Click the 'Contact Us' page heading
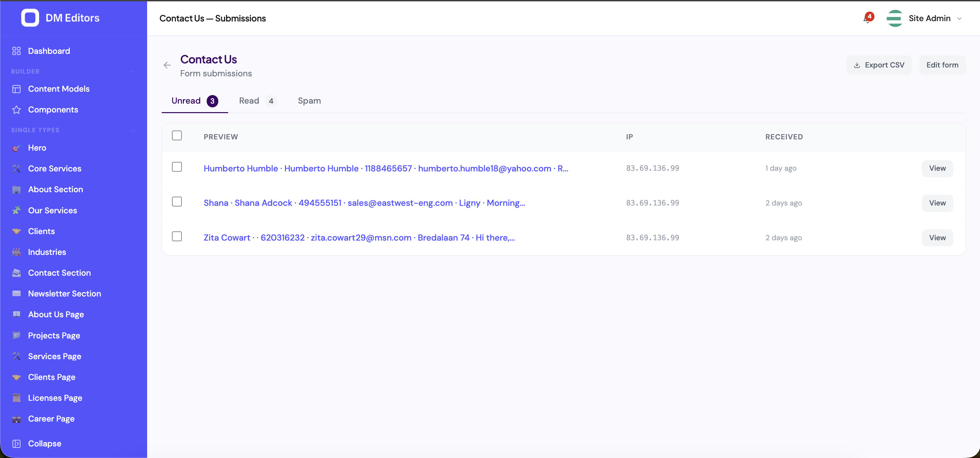The width and height of the screenshot is (980, 458). click(208, 59)
